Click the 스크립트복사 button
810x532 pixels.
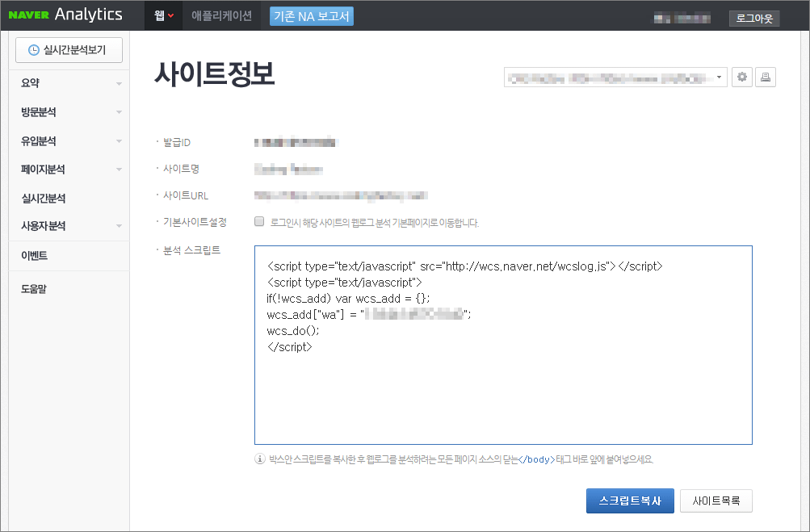[630, 501]
